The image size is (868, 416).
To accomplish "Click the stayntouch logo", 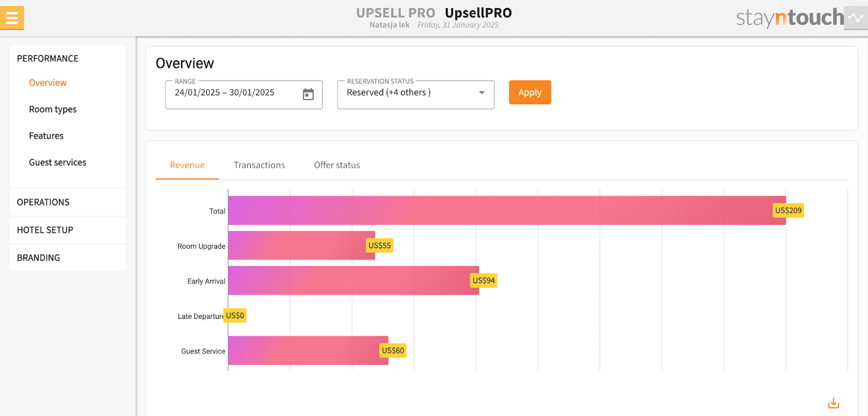I will point(790,17).
